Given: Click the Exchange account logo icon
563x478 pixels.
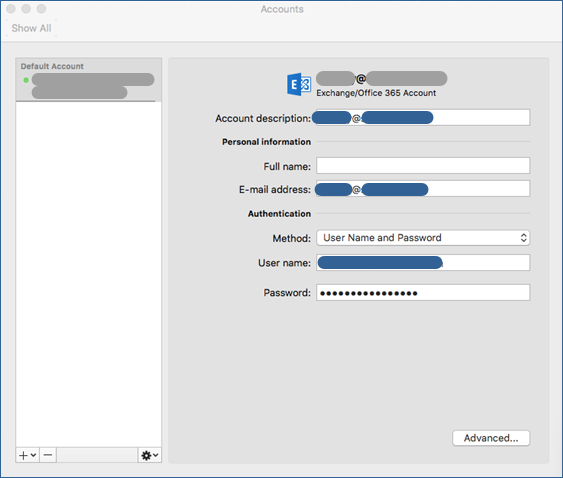Looking at the screenshot, I should click(299, 84).
